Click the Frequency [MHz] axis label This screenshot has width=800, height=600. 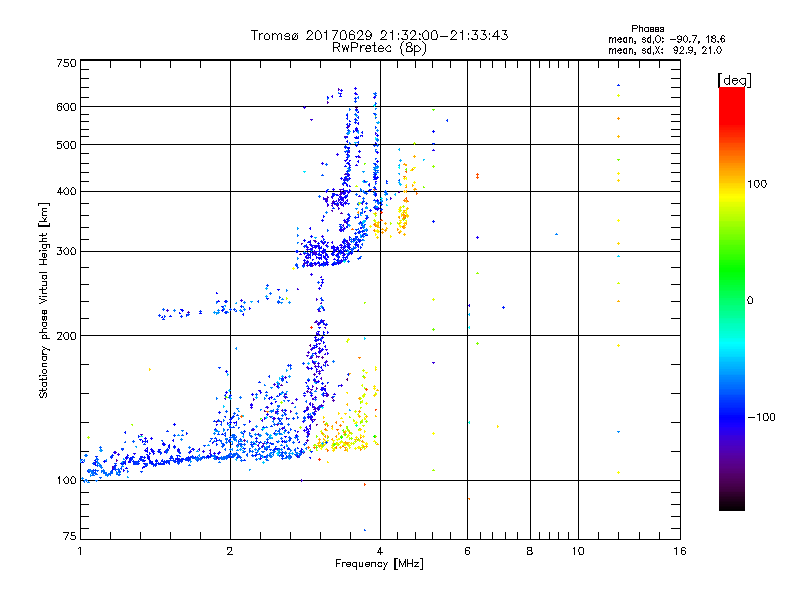(379, 565)
